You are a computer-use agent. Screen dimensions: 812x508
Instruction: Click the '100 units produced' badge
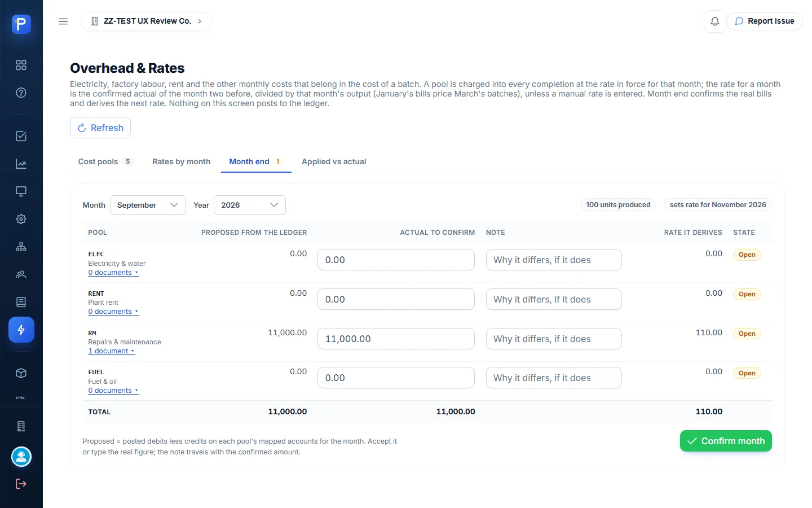click(x=618, y=205)
